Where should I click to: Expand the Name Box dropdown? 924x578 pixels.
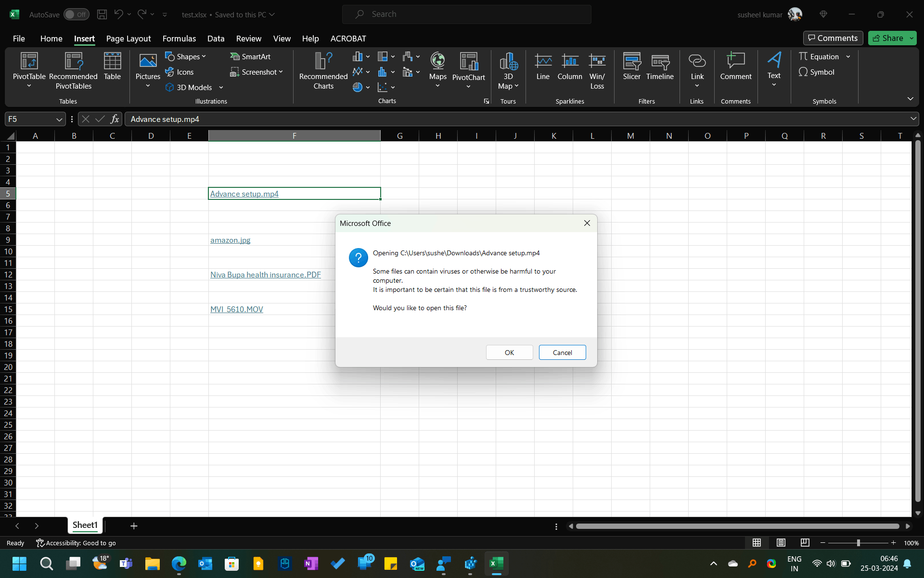(59, 119)
